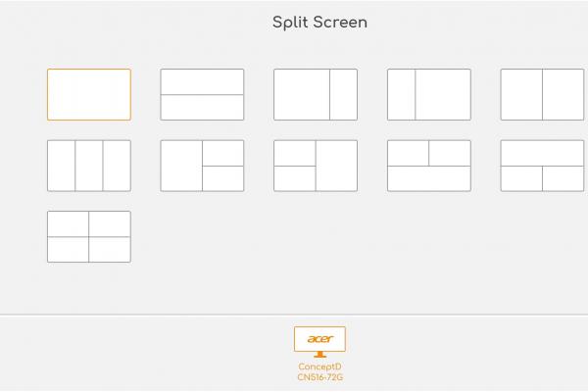This screenshot has height=392, width=588.
Task: Select the three equal columns layout
Action: (89, 166)
